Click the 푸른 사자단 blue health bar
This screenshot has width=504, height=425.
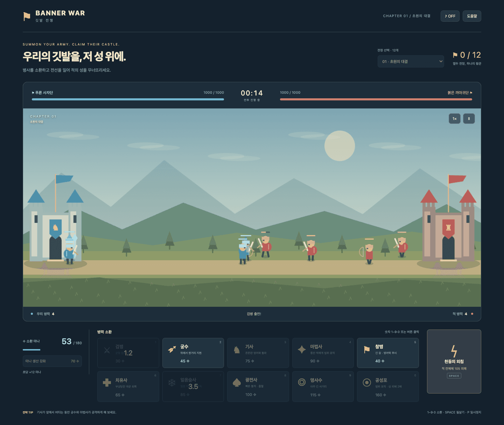[x=128, y=99]
